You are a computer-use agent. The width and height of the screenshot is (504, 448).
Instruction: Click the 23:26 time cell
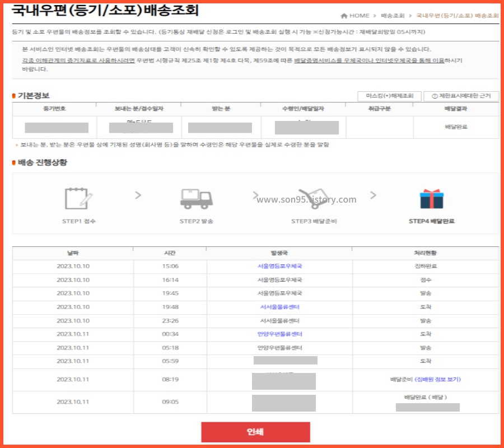click(x=170, y=321)
